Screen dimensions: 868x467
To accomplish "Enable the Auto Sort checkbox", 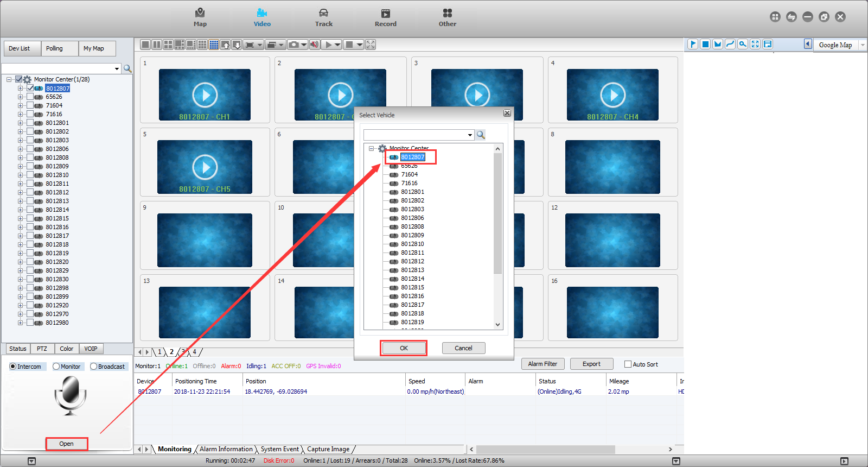I will (628, 364).
